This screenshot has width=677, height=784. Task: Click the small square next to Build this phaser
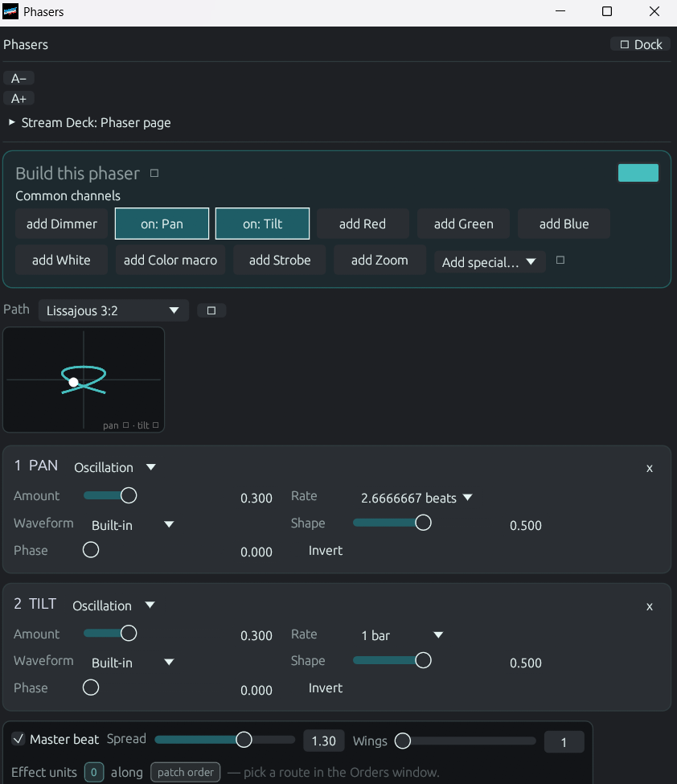(154, 173)
